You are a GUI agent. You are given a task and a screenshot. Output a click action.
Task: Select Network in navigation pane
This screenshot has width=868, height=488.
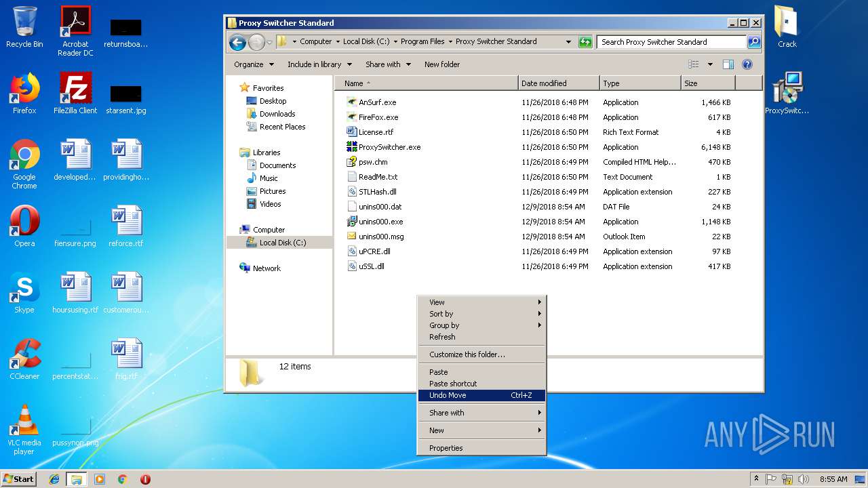click(x=267, y=268)
